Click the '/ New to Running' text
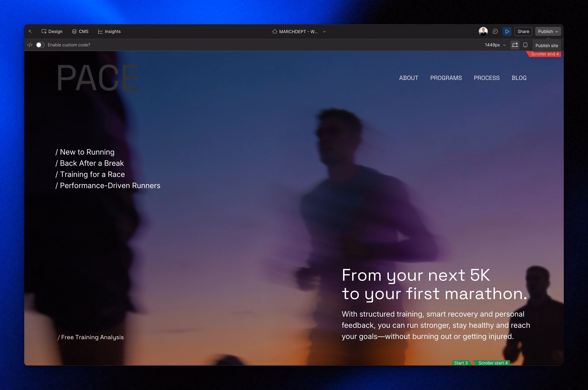The width and height of the screenshot is (588, 390). coord(85,152)
